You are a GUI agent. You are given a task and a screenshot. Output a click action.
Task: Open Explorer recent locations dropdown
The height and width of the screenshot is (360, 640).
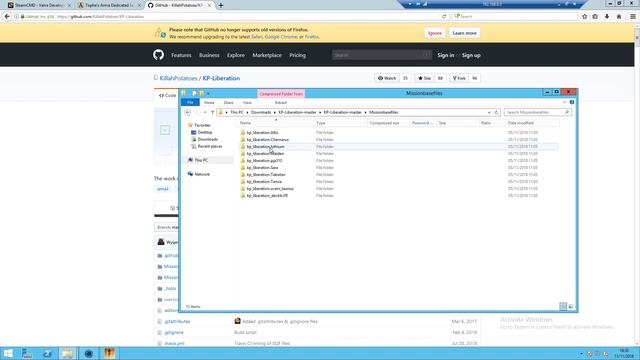pyautogui.click(x=205, y=112)
